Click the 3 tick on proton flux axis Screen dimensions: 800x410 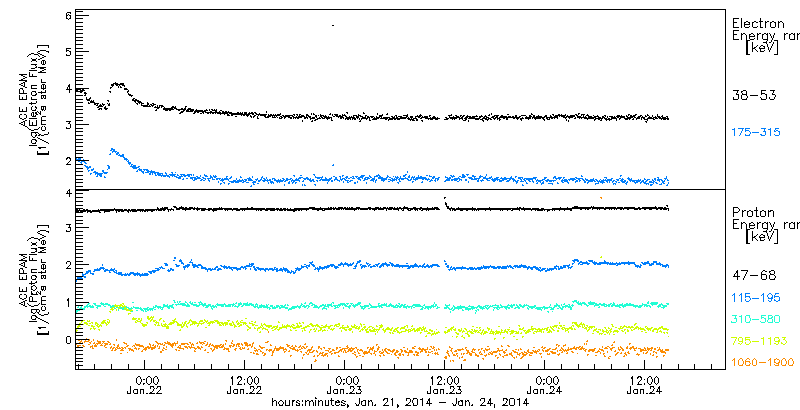66,228
